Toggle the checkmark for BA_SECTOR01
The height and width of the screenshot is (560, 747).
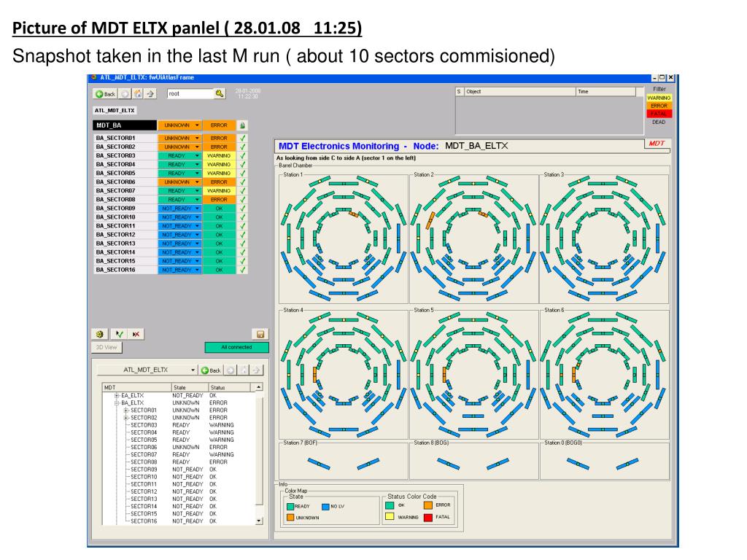[x=242, y=138]
